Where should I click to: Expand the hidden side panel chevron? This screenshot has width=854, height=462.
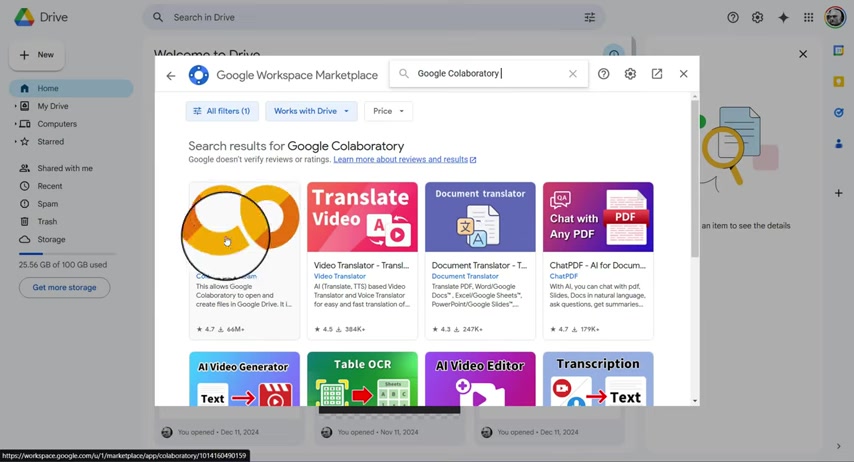coord(839,446)
